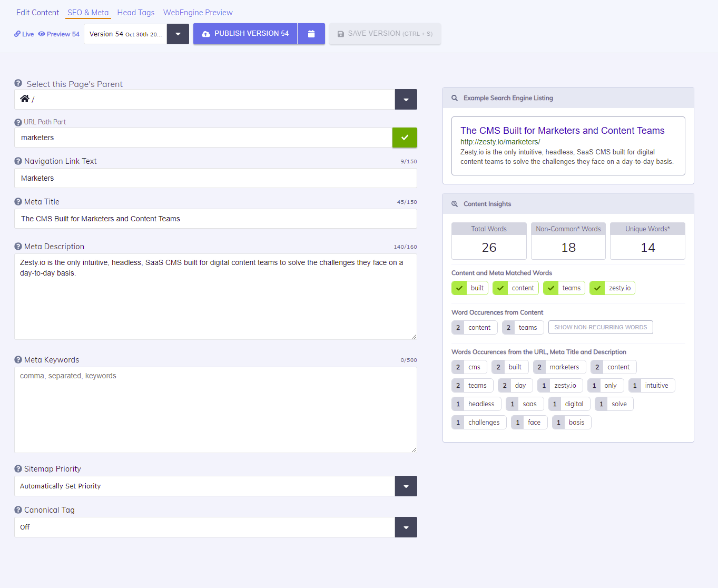Click the 'headless' word occurrence chip

pyautogui.click(x=476, y=404)
